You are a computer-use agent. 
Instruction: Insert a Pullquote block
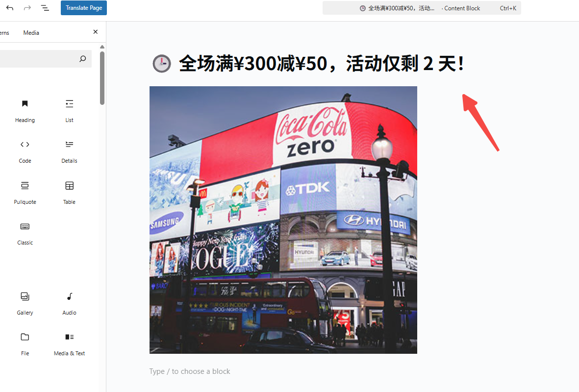pos(25,192)
